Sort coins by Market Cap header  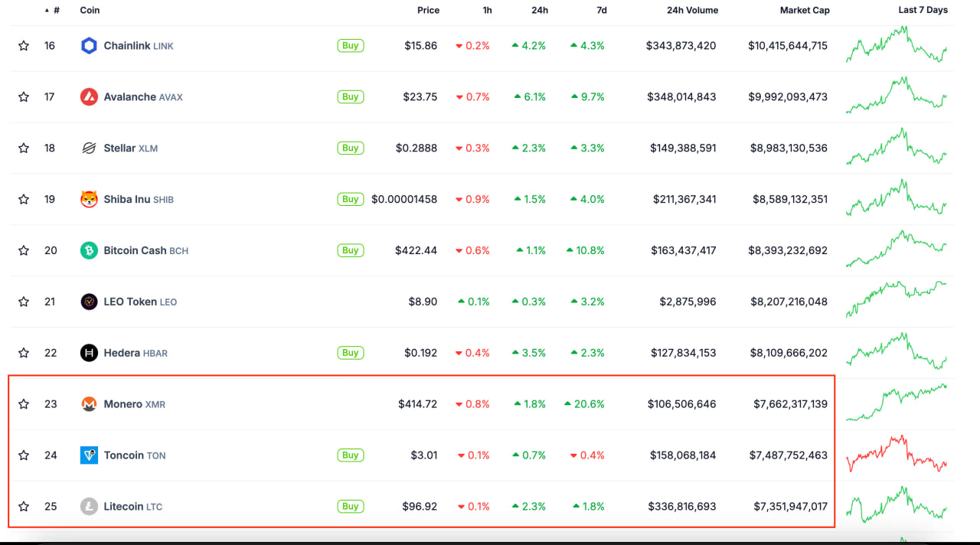tap(805, 10)
